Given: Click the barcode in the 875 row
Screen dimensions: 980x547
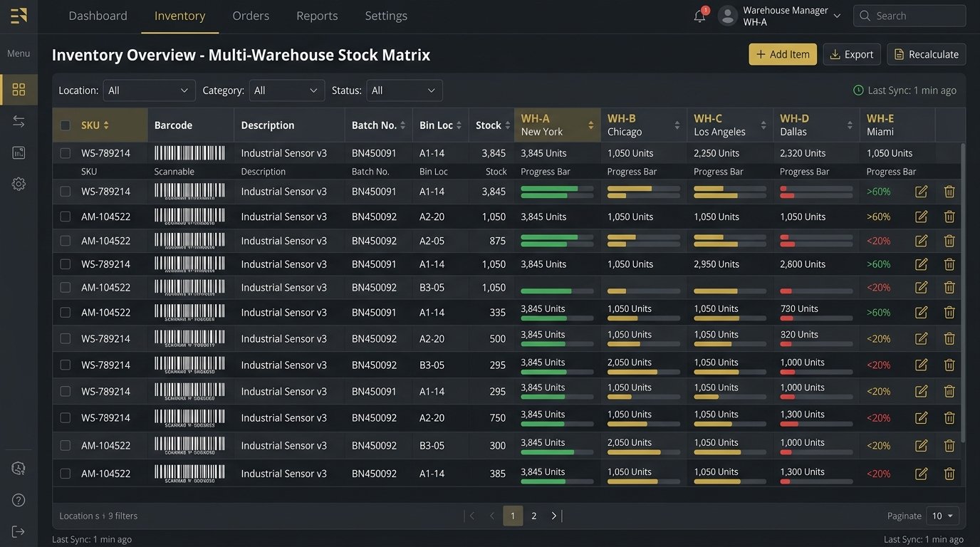Looking at the screenshot, I should (x=189, y=241).
